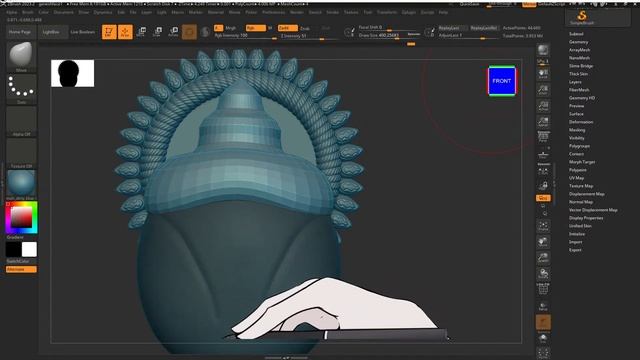The width and height of the screenshot is (640, 360).
Task: Click the ZoomD icon on right shelf
Action: point(543,258)
